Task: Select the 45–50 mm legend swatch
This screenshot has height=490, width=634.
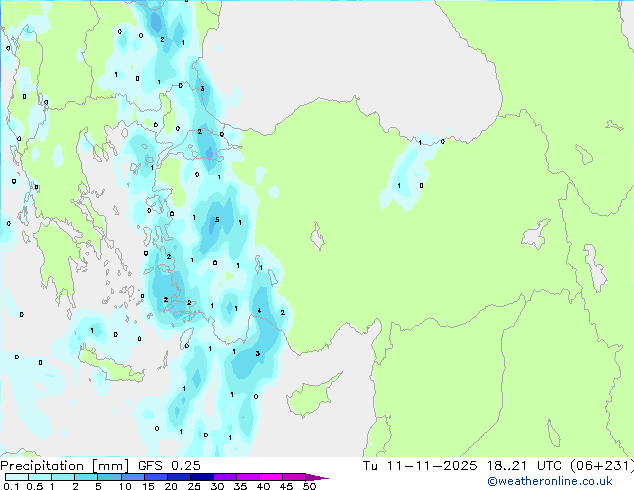Action: [294, 477]
